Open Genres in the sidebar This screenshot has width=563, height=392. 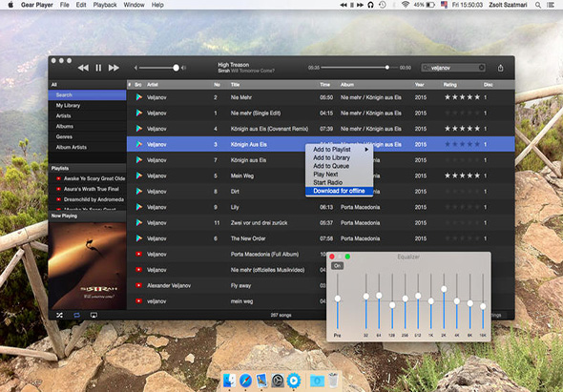point(87,136)
